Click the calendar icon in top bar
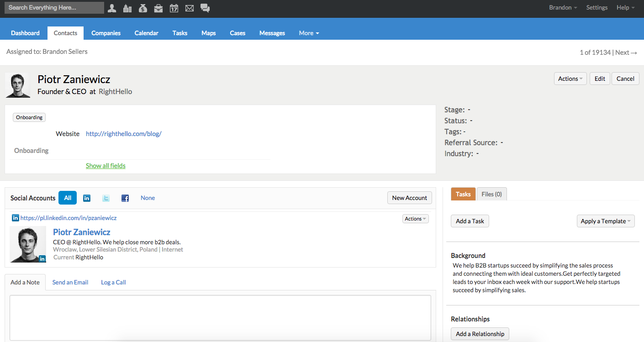Screen dimensions: 644x342 174,8
